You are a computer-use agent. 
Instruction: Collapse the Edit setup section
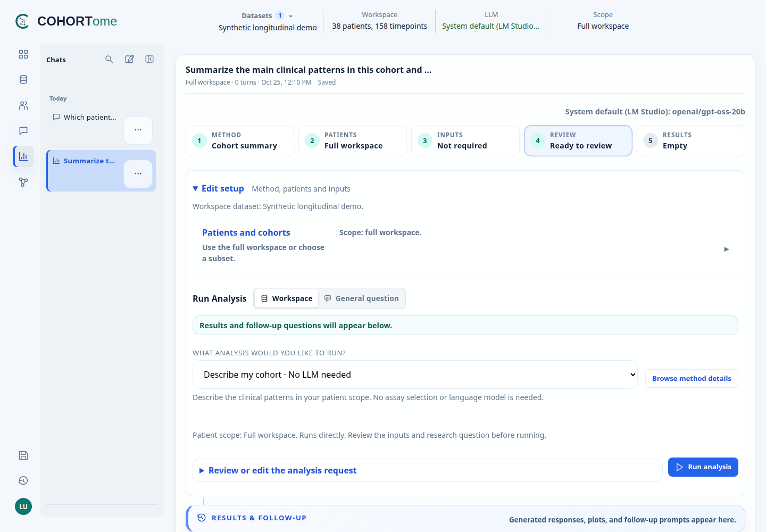coord(218,188)
